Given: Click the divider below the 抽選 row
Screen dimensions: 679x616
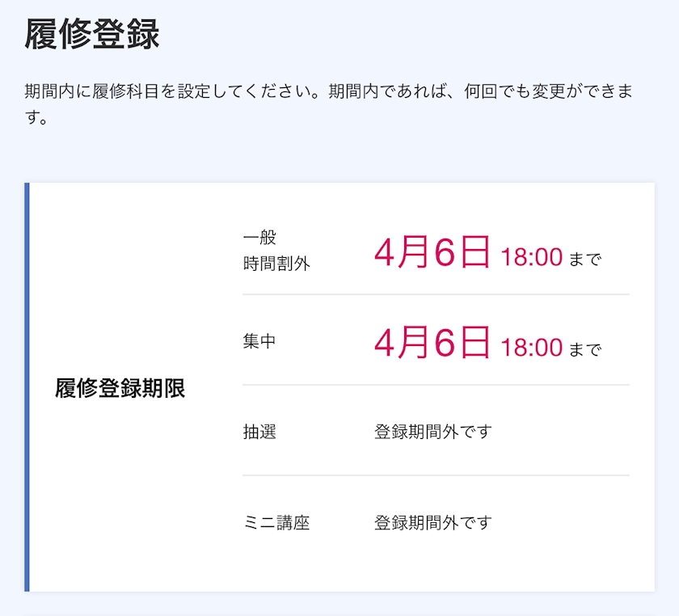Looking at the screenshot, I should point(436,475).
